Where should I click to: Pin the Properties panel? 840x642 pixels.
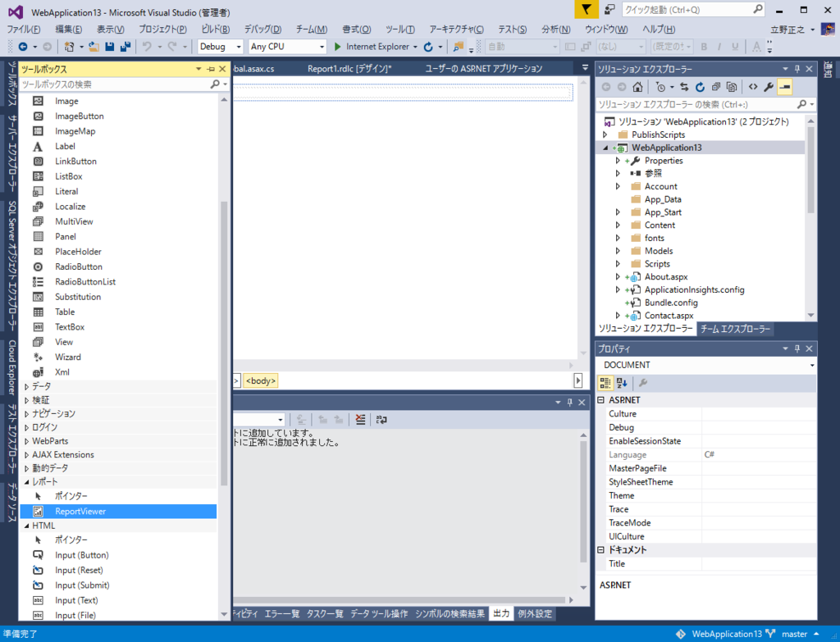coord(797,348)
